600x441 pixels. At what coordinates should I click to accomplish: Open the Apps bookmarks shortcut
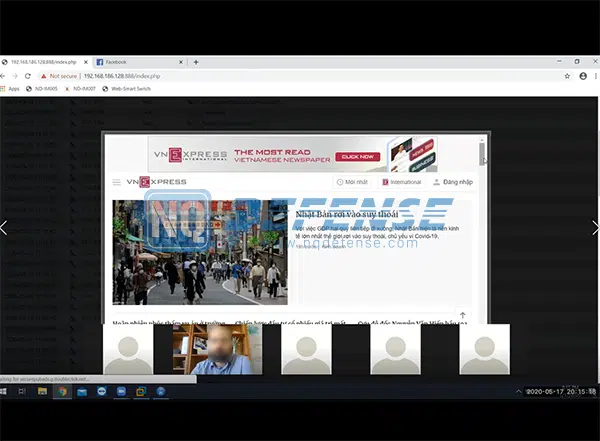pyautogui.click(x=10, y=89)
